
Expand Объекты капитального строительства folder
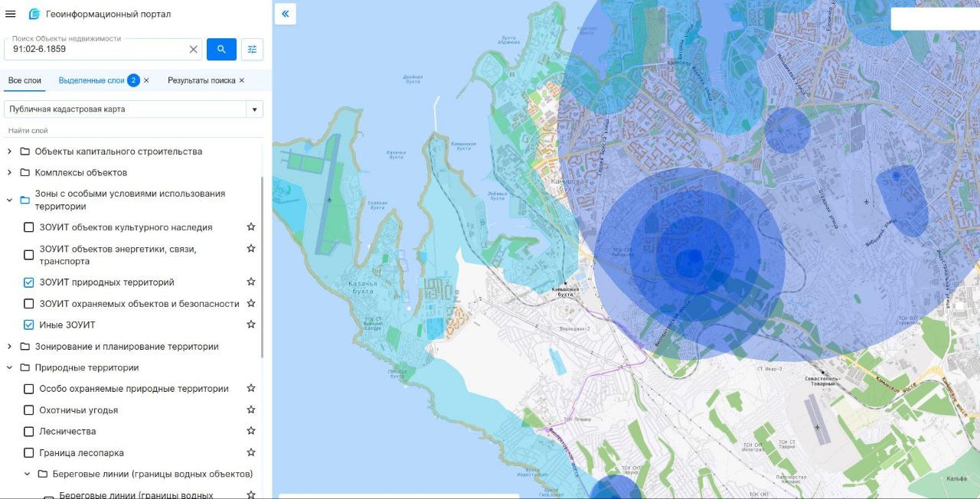click(x=9, y=152)
